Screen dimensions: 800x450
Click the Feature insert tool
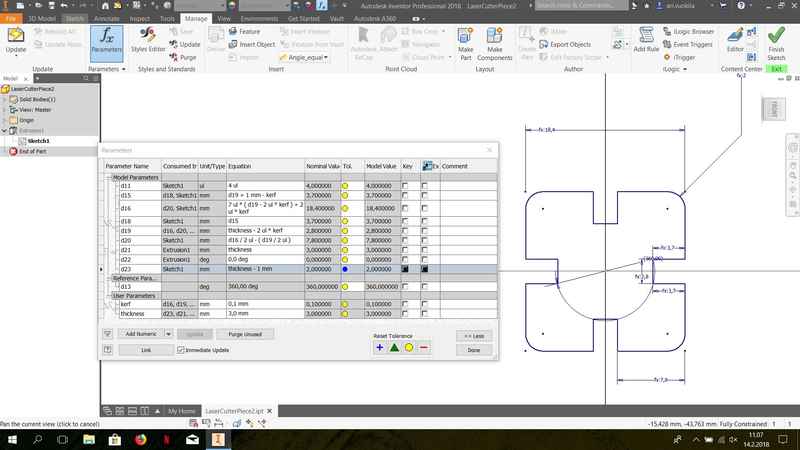(x=244, y=32)
